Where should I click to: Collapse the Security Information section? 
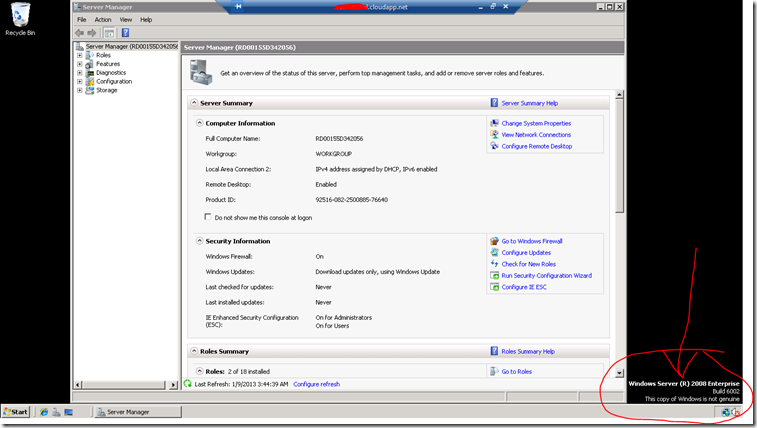199,240
